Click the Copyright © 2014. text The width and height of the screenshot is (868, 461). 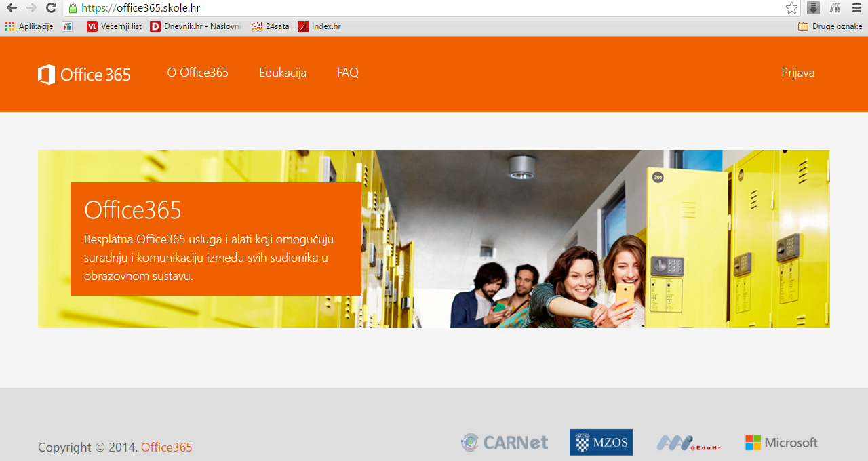[x=88, y=447]
